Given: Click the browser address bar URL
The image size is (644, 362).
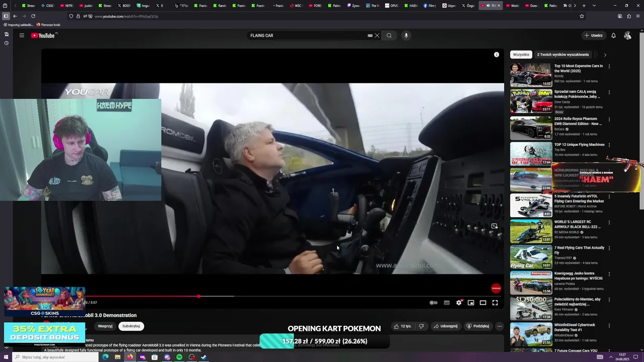Looking at the screenshot, I should (126, 16).
